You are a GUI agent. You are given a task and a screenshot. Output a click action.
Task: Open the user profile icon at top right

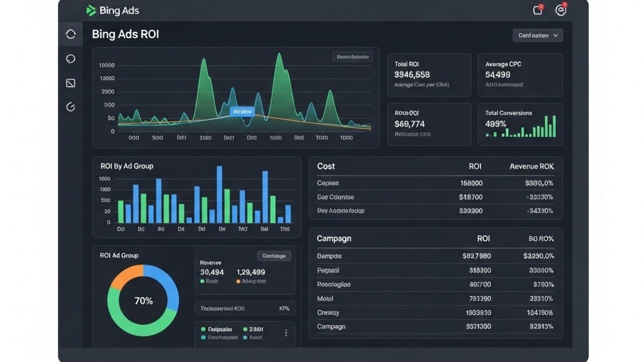[x=560, y=10]
